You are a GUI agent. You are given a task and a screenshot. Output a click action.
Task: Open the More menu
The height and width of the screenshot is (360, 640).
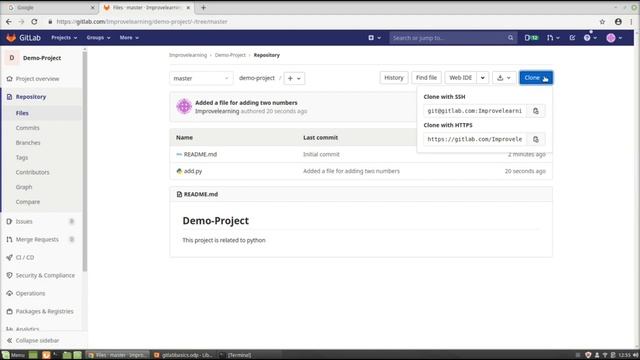coord(129,38)
